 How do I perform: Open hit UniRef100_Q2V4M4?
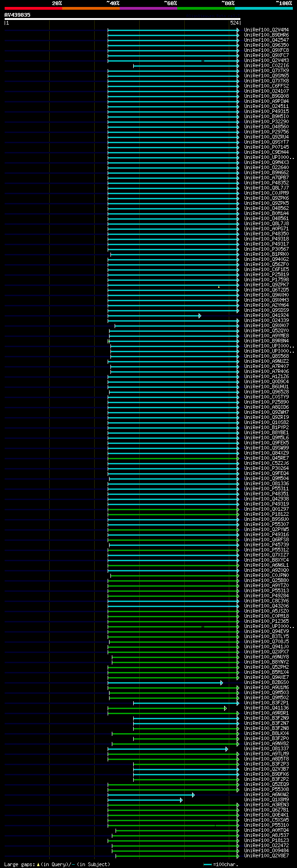(266, 30)
